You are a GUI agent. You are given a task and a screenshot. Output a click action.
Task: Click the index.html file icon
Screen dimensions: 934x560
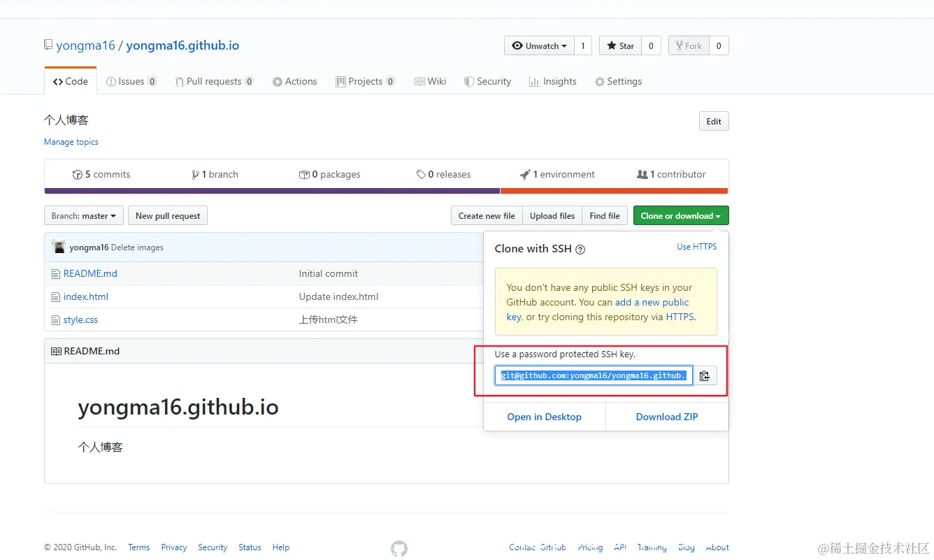56,296
